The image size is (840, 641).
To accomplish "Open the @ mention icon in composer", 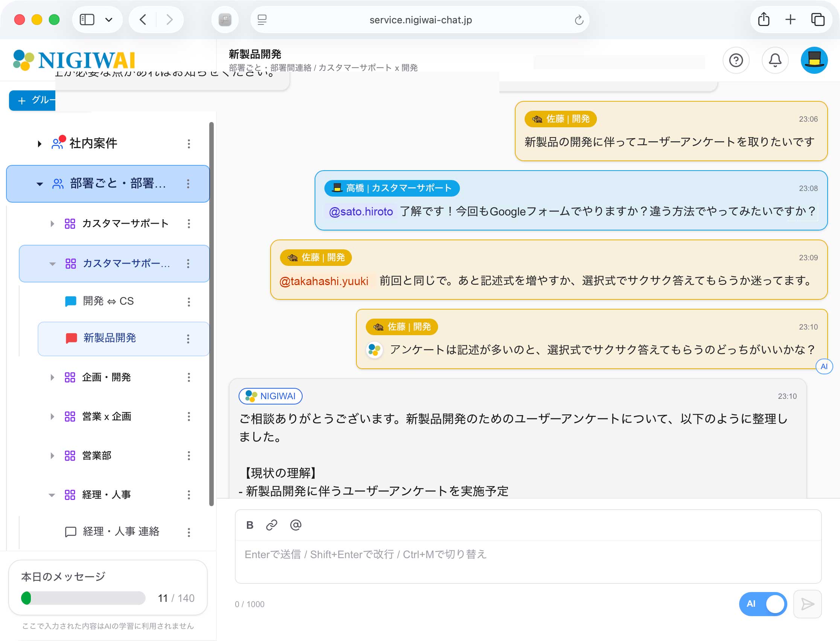I will point(296,525).
